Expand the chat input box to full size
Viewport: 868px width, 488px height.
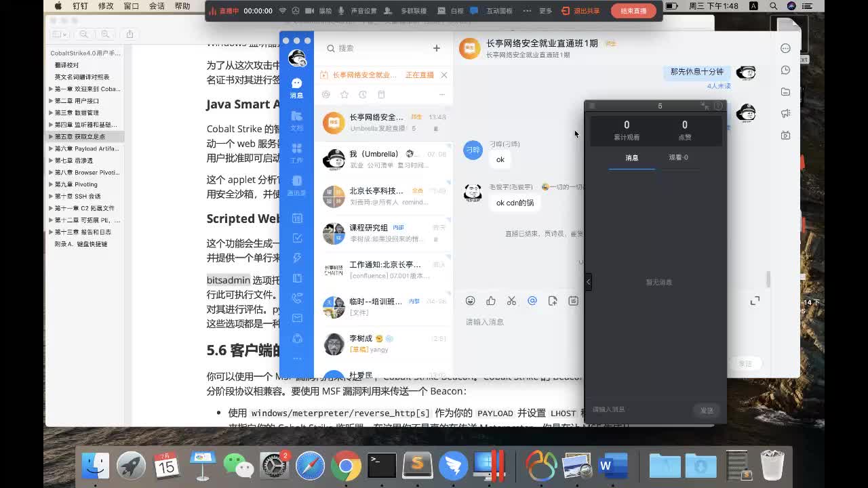tap(755, 301)
